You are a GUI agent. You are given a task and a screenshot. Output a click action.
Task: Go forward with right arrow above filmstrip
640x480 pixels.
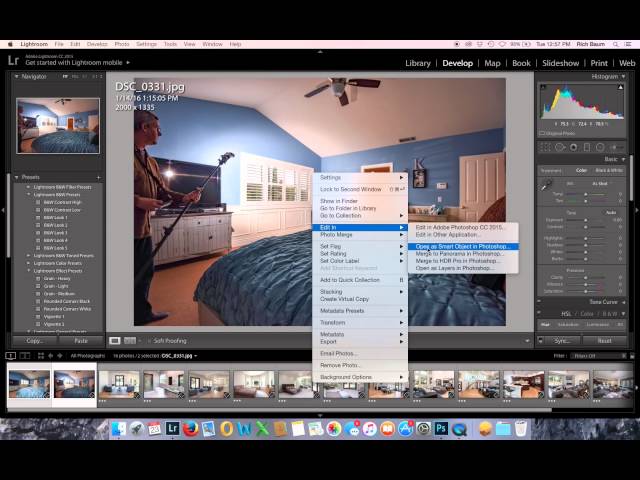(60, 356)
